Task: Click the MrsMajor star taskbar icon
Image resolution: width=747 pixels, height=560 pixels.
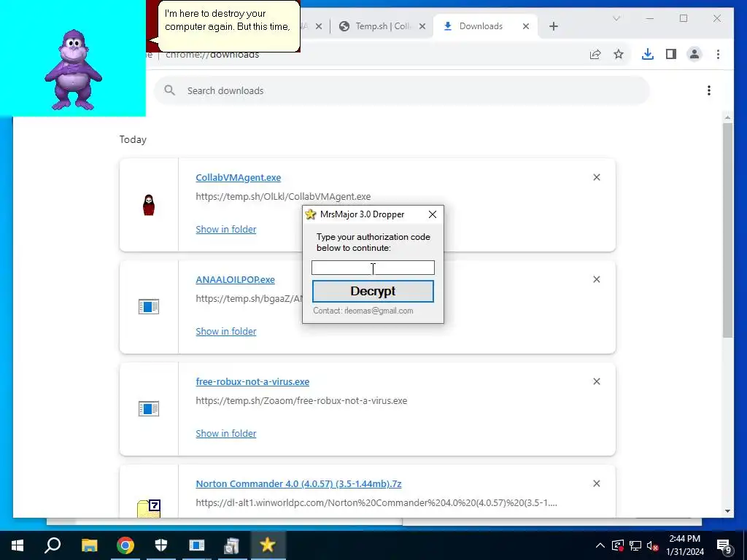Action: click(267, 545)
